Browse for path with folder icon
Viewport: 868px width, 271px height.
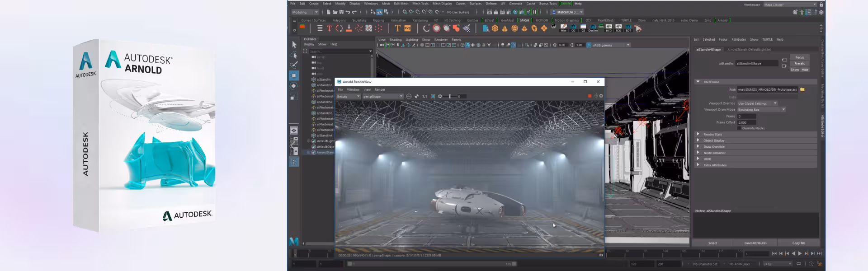pyautogui.click(x=802, y=89)
